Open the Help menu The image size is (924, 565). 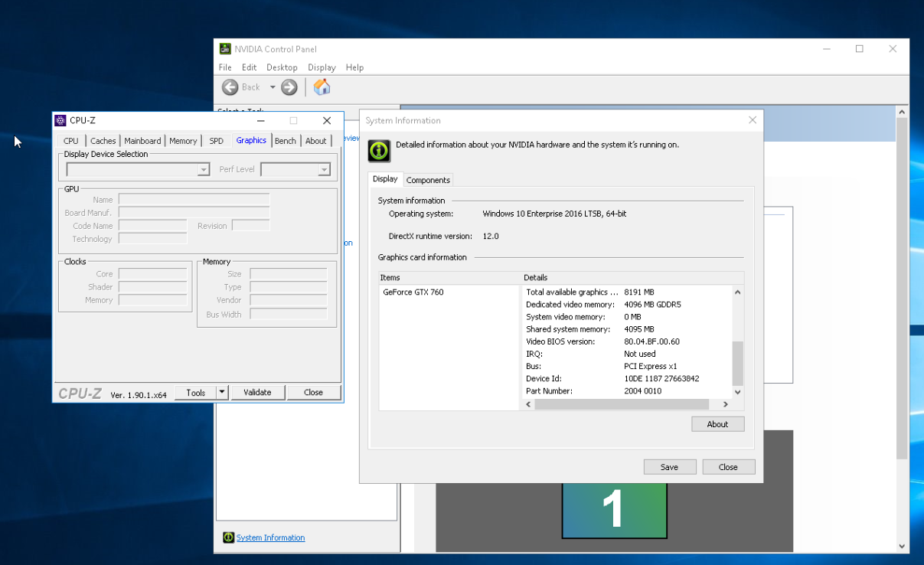[x=354, y=67]
